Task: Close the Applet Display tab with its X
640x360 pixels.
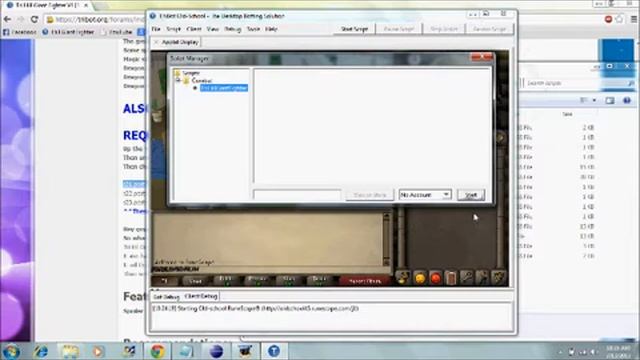Action: [x=156, y=42]
